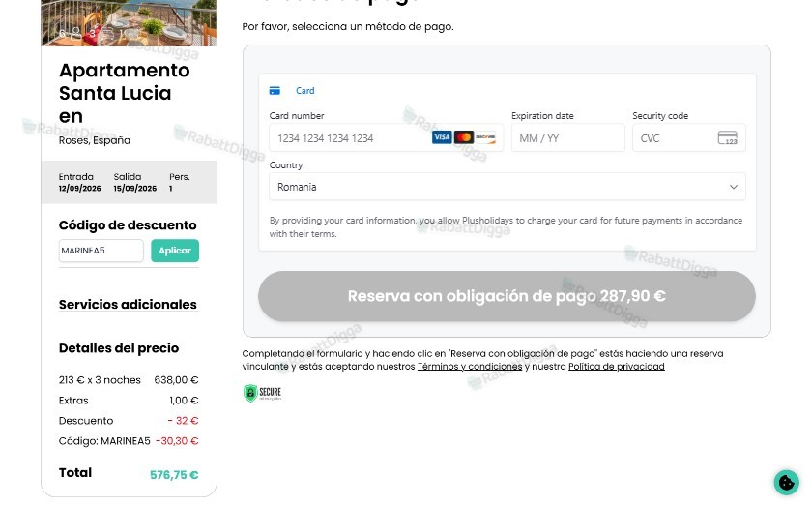Click the 213 € x 3 noches row
The width and height of the screenshot is (812, 507).
click(x=129, y=380)
